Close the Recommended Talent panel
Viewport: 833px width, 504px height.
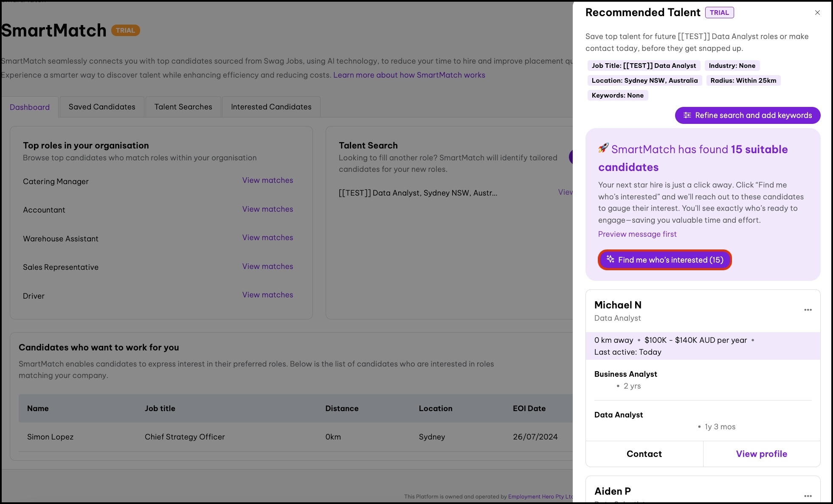pos(817,13)
